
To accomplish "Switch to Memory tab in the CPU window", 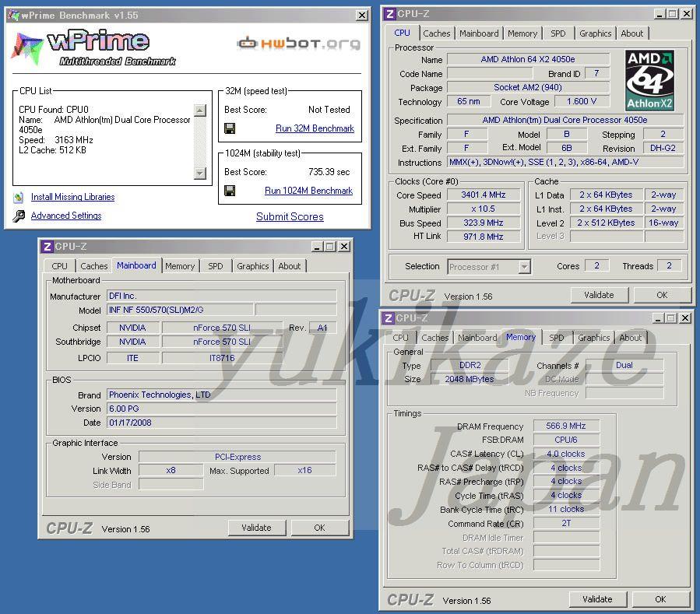I will tap(522, 33).
